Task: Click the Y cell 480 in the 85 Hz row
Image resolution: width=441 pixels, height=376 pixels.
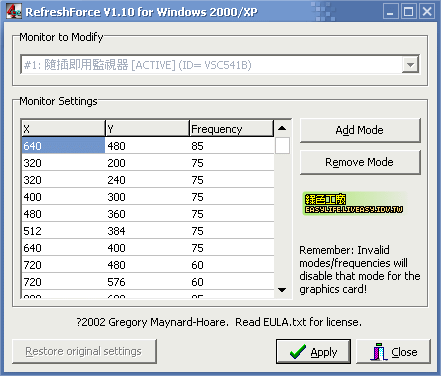Action: (147, 146)
